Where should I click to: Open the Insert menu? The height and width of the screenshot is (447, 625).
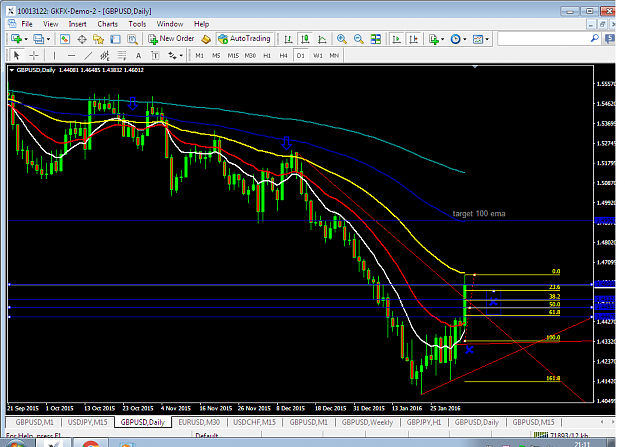coord(77,24)
